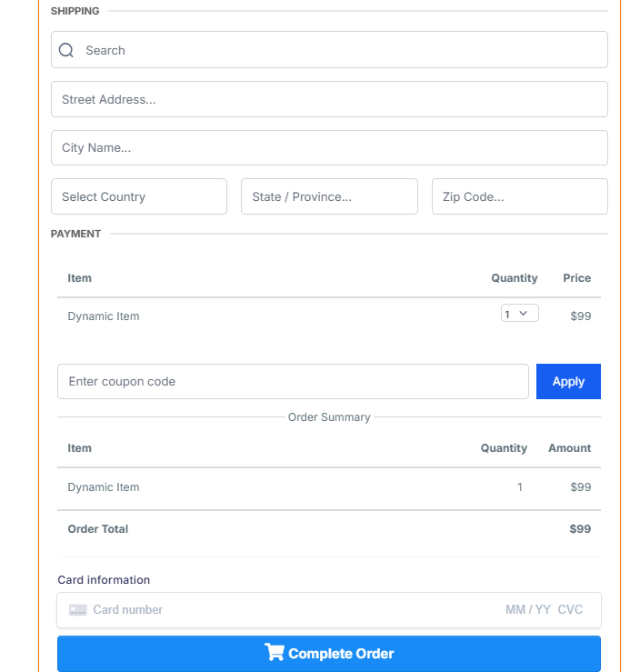This screenshot has width=640, height=672.
Task: Click the Zip Code field
Action: (520, 196)
